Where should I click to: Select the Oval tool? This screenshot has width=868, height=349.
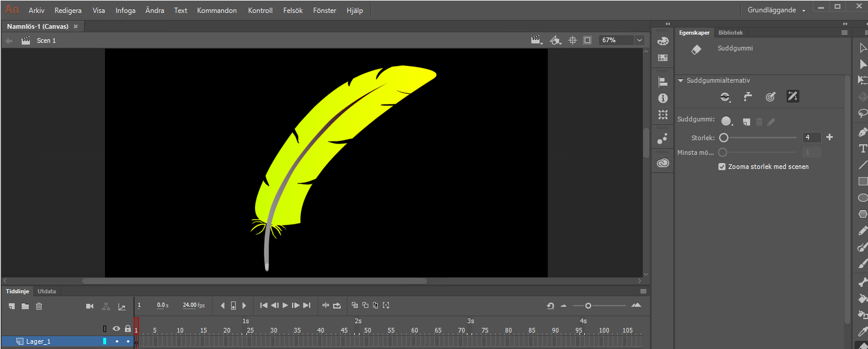tap(863, 198)
